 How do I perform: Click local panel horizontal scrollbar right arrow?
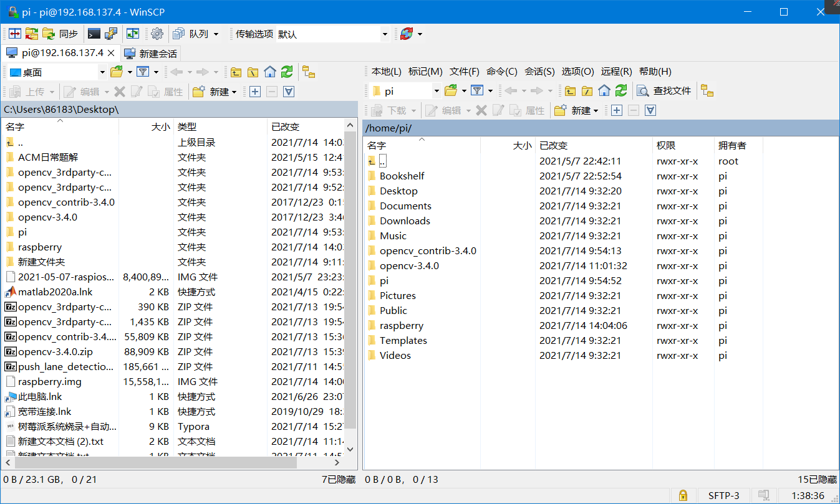click(x=337, y=463)
